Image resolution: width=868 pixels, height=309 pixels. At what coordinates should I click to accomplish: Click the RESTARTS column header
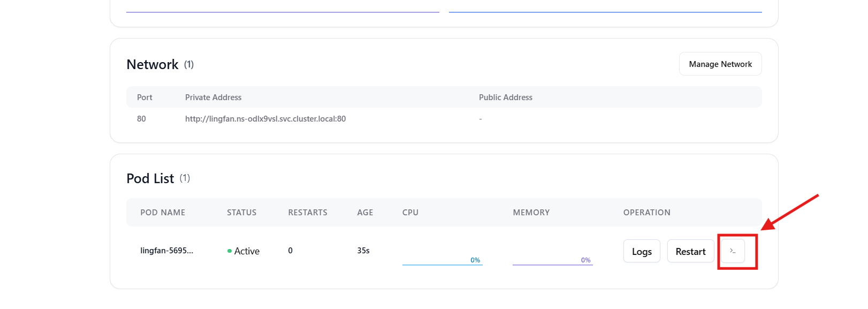pos(308,213)
